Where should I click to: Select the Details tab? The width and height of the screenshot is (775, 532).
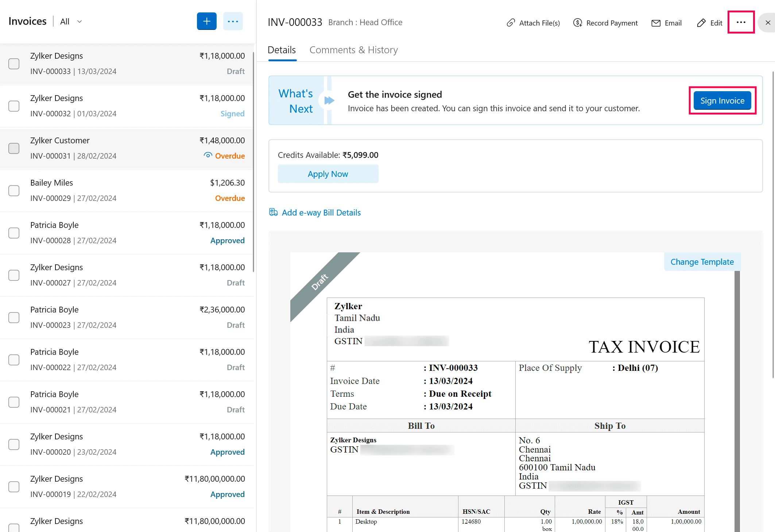(x=282, y=50)
